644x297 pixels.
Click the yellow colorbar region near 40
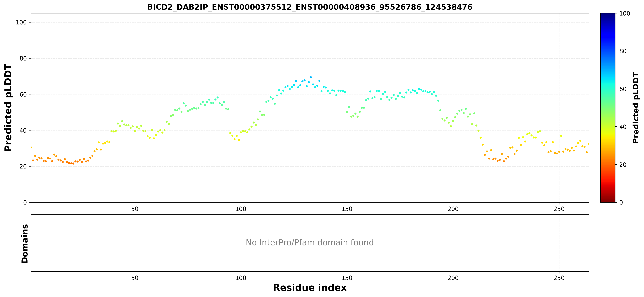(608, 127)
